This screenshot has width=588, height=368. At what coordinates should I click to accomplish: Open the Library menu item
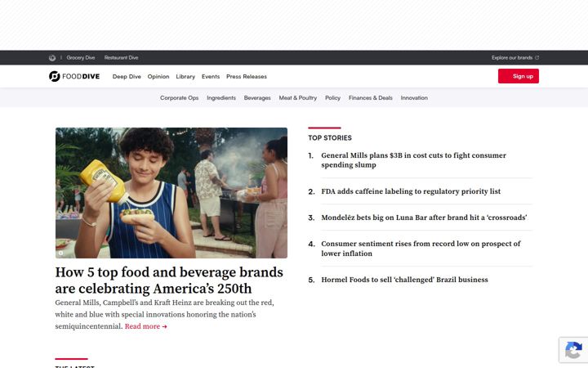(x=185, y=77)
